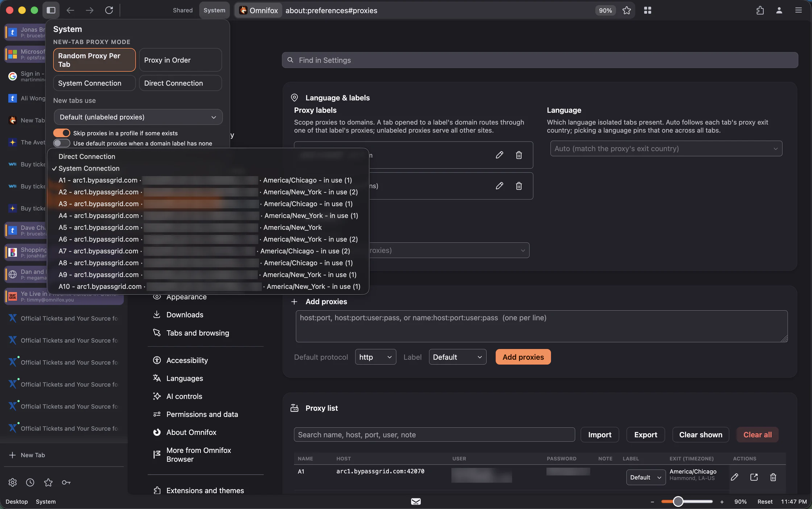Open settings gear in sidebar footer
The height and width of the screenshot is (509, 812).
pos(12,482)
